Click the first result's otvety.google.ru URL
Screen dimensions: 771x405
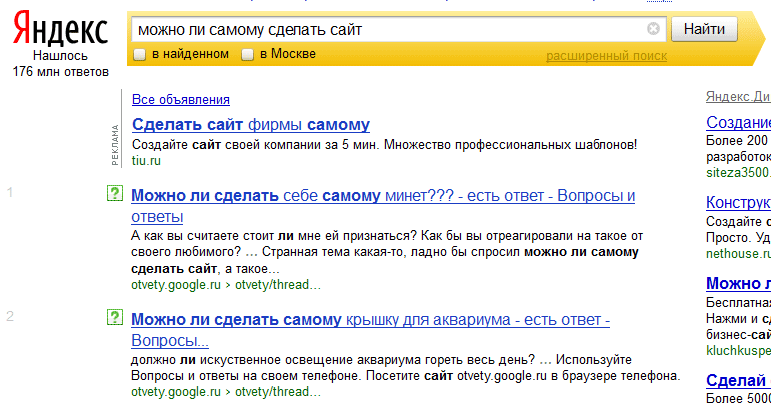[226, 285]
